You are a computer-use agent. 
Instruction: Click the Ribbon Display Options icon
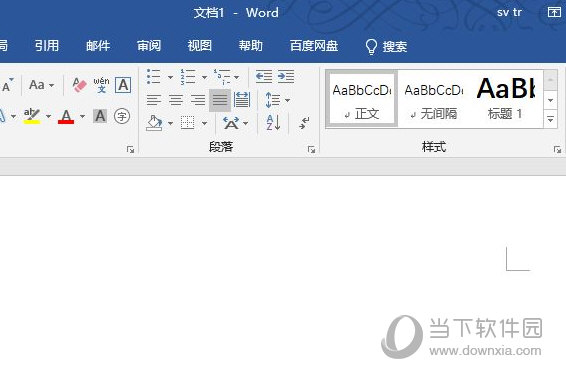coord(554,12)
